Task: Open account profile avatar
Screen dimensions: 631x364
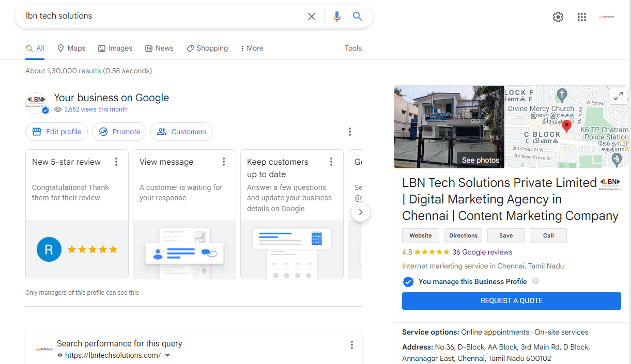Action: coord(607,17)
